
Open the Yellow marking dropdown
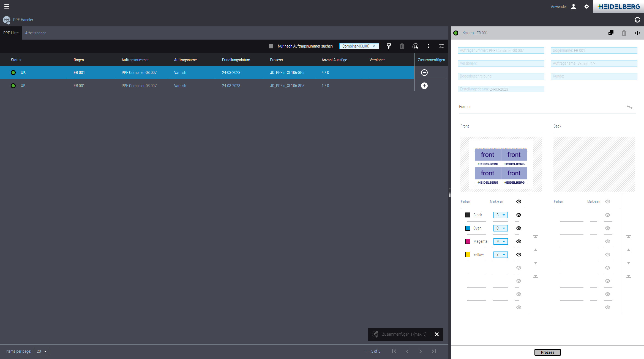(500, 255)
